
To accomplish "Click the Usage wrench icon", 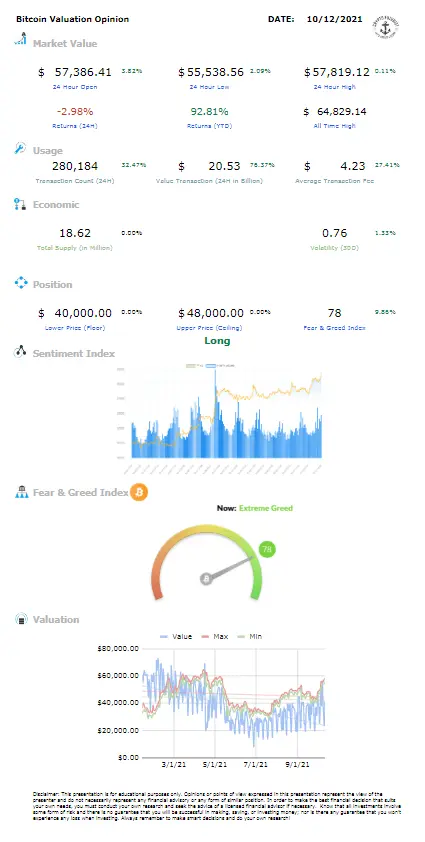I will [20, 148].
